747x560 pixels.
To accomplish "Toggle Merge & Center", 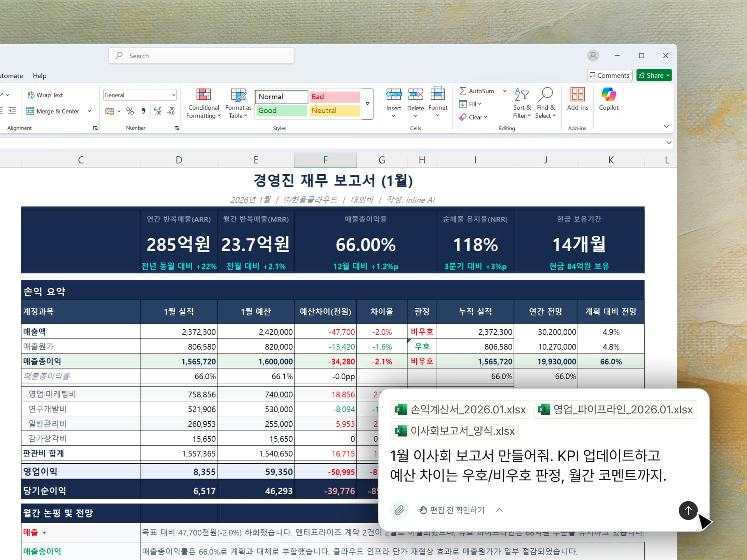I will coord(53,111).
